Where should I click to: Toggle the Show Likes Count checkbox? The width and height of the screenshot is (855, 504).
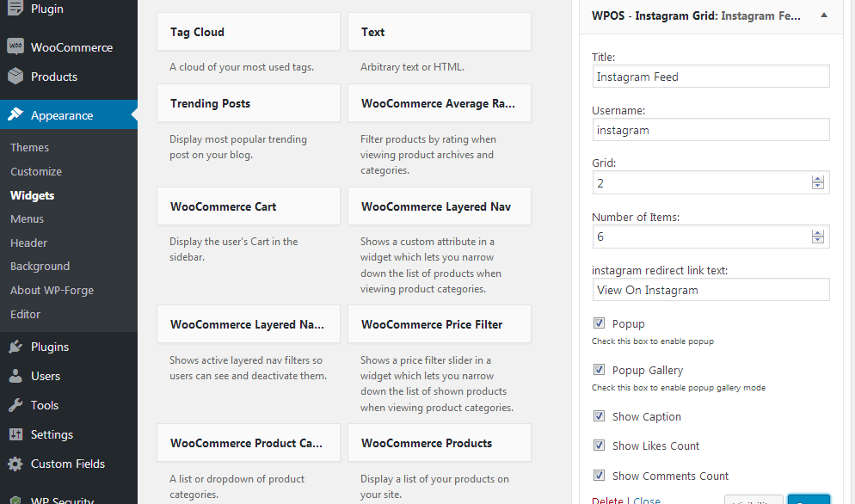tap(599, 446)
